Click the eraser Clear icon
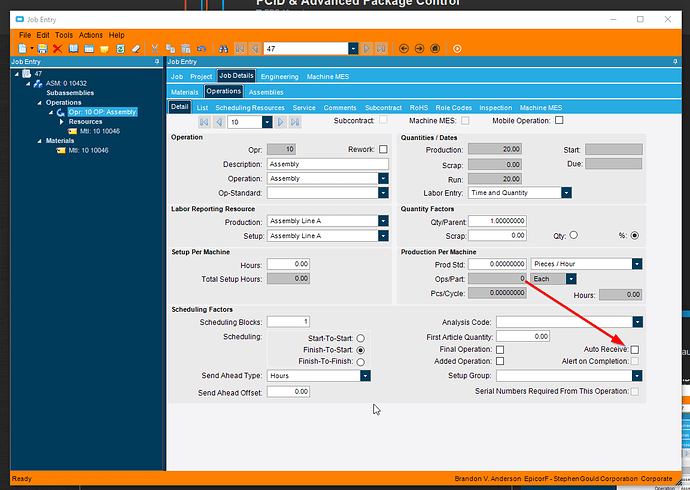Viewport: 690px width, 490px height. click(x=136, y=48)
